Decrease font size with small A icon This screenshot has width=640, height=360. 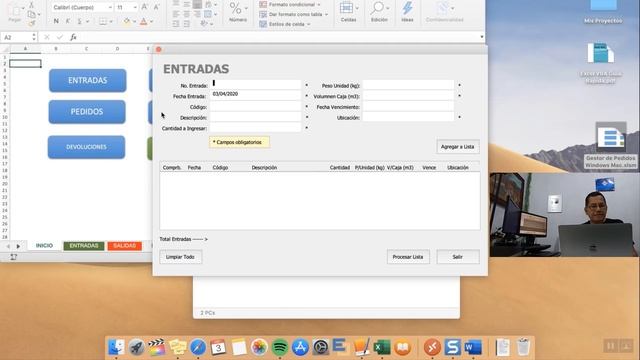point(157,7)
